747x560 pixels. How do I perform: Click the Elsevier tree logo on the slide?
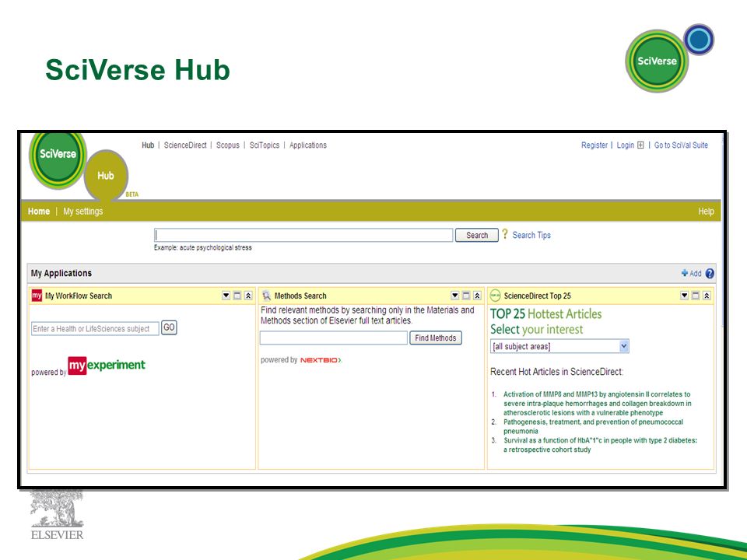coord(57,515)
